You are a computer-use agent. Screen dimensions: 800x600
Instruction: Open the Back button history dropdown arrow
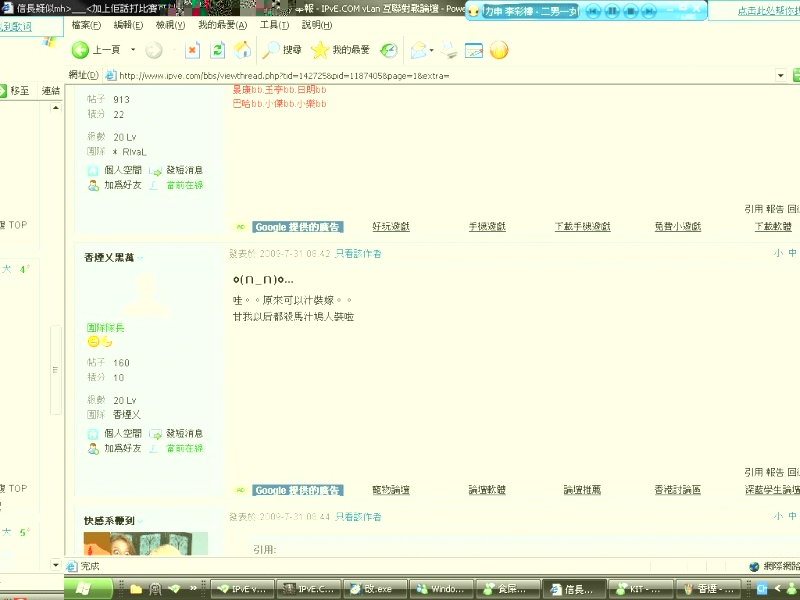tap(132, 49)
